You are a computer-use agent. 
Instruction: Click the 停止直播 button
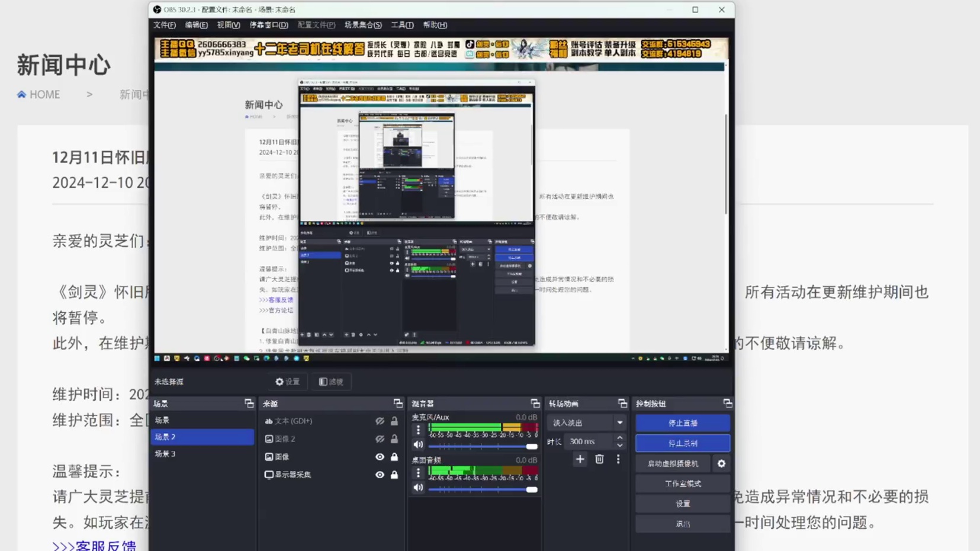pyautogui.click(x=682, y=422)
